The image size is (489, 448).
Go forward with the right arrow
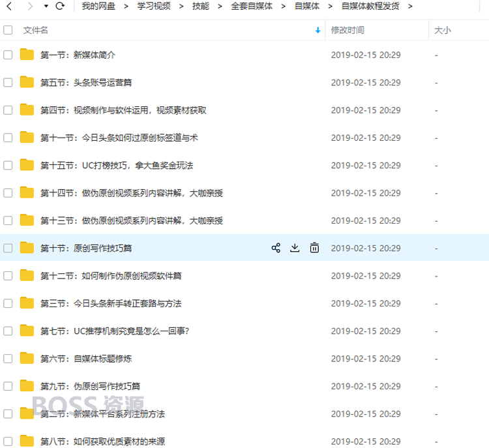click(30, 6)
